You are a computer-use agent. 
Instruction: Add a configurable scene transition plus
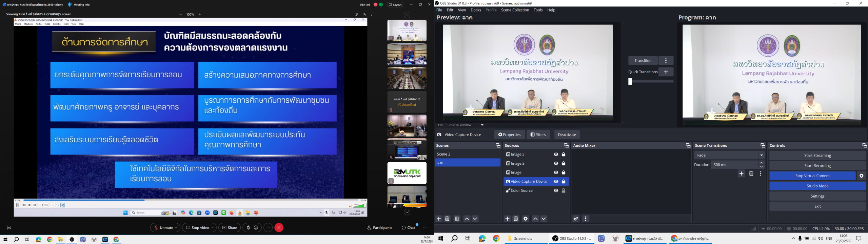[x=742, y=174]
